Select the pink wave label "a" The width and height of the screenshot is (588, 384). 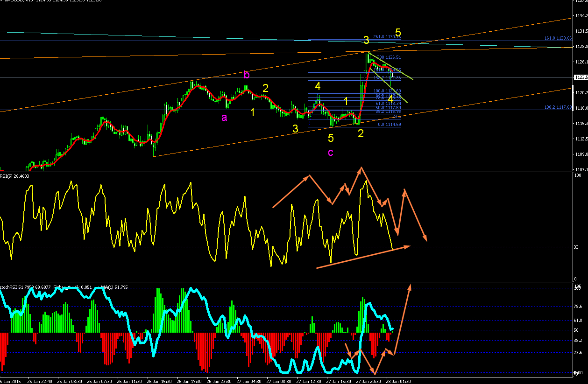[224, 118]
